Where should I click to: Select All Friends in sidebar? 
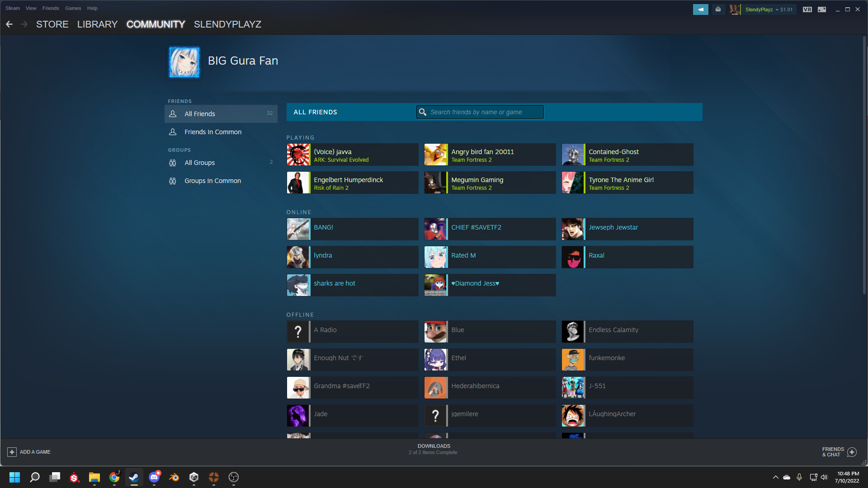221,114
